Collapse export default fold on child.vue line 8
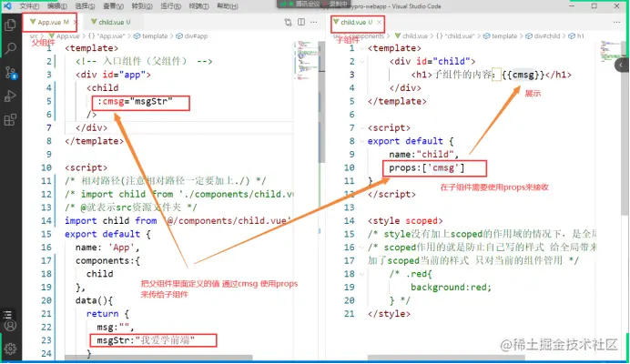The height and width of the screenshot is (364, 630). pyautogui.click(x=362, y=141)
